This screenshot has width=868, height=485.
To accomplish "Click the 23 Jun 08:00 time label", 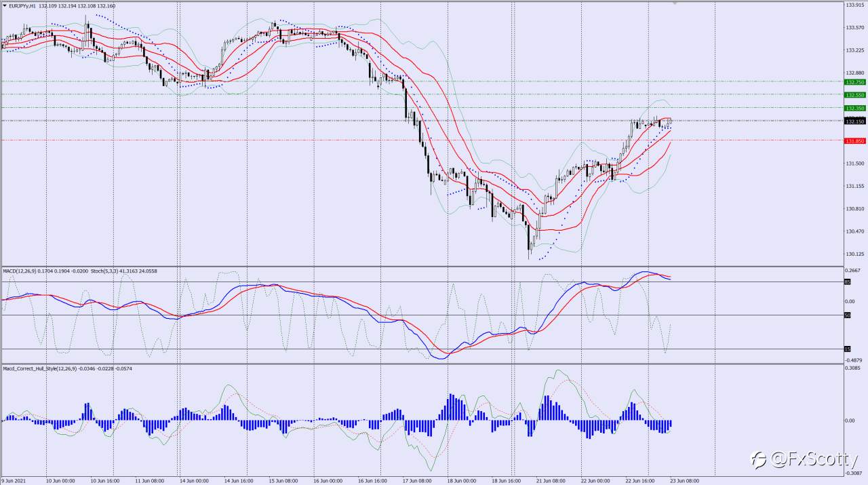I will coord(685,480).
